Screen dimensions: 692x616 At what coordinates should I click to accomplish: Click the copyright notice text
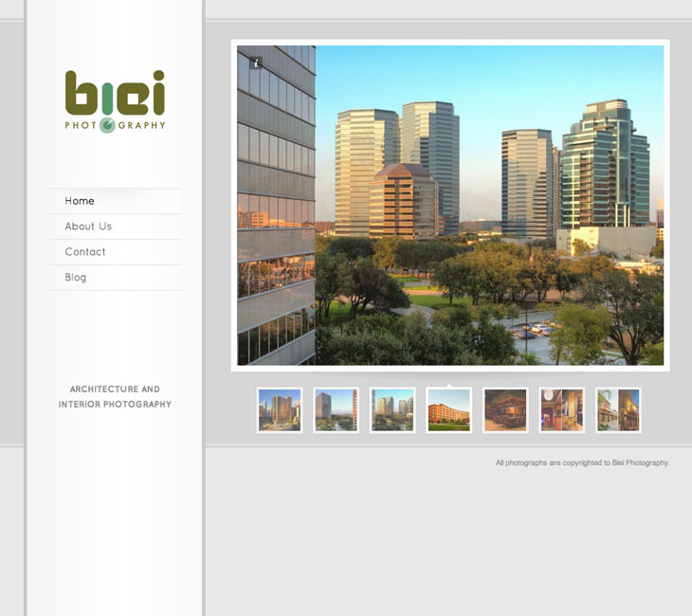click(583, 462)
